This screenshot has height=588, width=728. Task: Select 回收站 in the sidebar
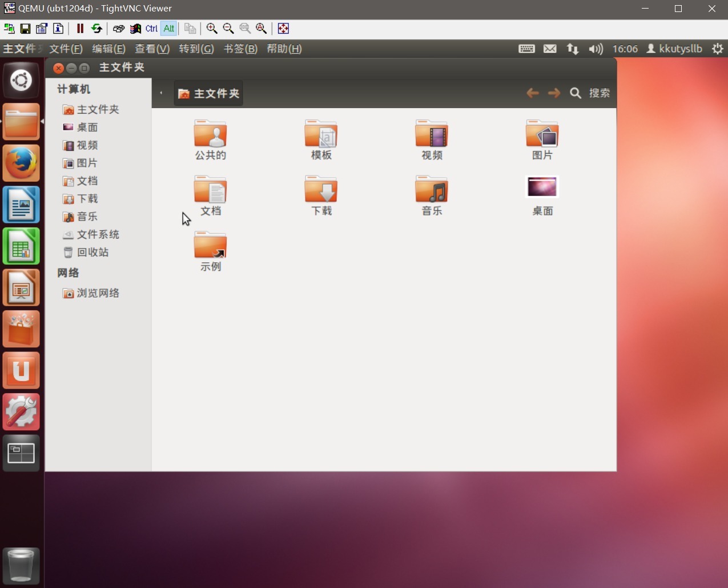pos(98,252)
